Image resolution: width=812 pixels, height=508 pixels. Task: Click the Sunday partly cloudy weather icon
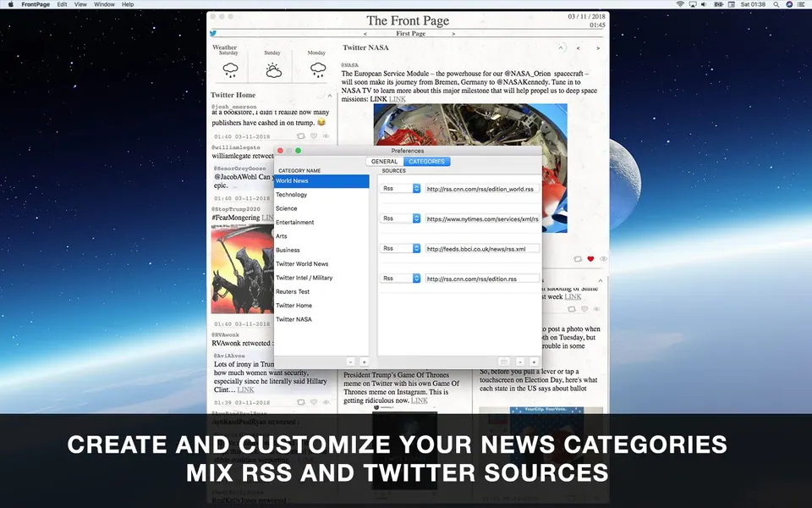tap(273, 70)
